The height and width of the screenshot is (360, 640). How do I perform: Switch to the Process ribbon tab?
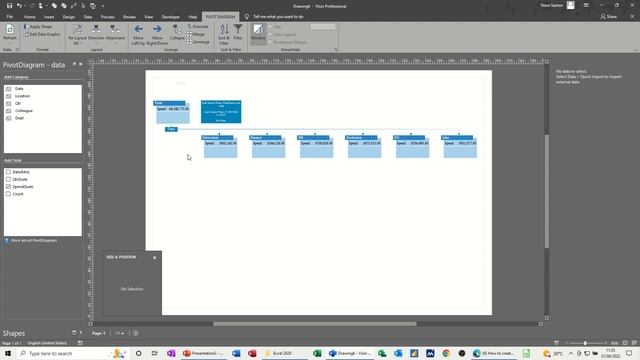click(x=107, y=17)
